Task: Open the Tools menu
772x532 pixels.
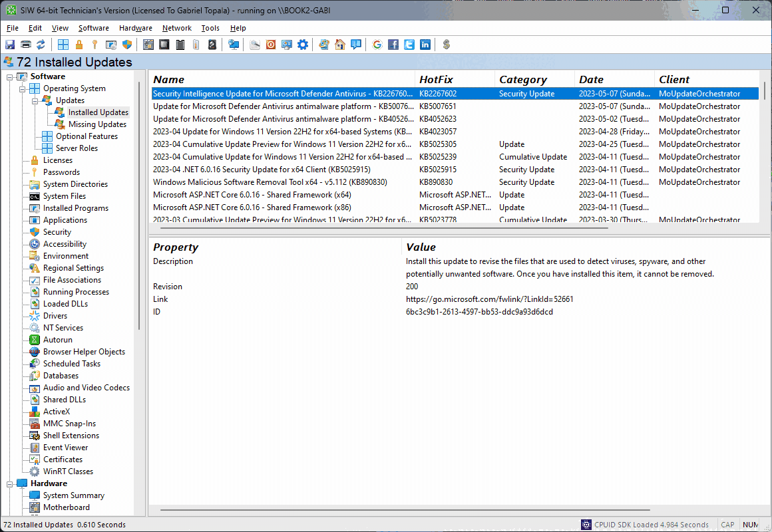Action: tap(210, 28)
